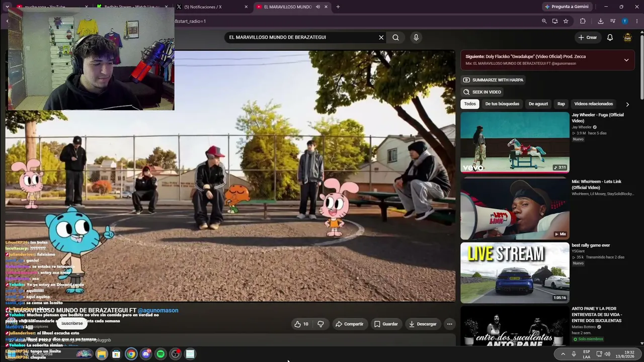Show hidden system tray icons
644x362 pixels.
[x=563, y=354]
